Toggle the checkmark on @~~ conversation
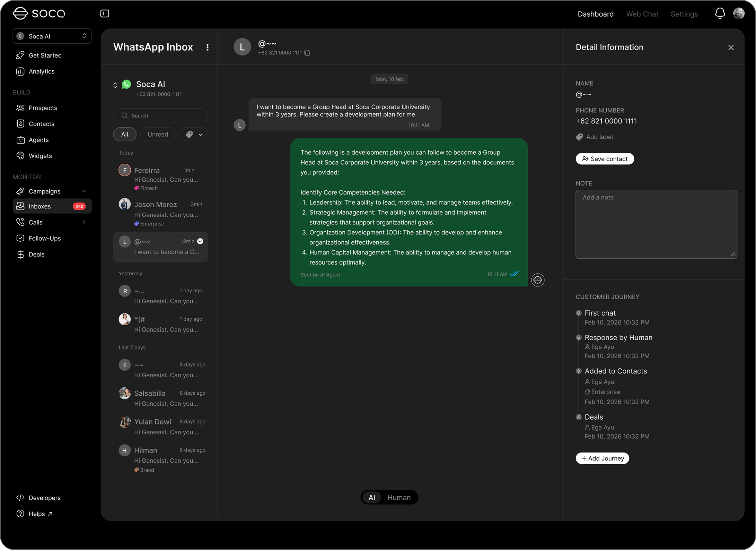This screenshot has width=756, height=550. point(200,241)
